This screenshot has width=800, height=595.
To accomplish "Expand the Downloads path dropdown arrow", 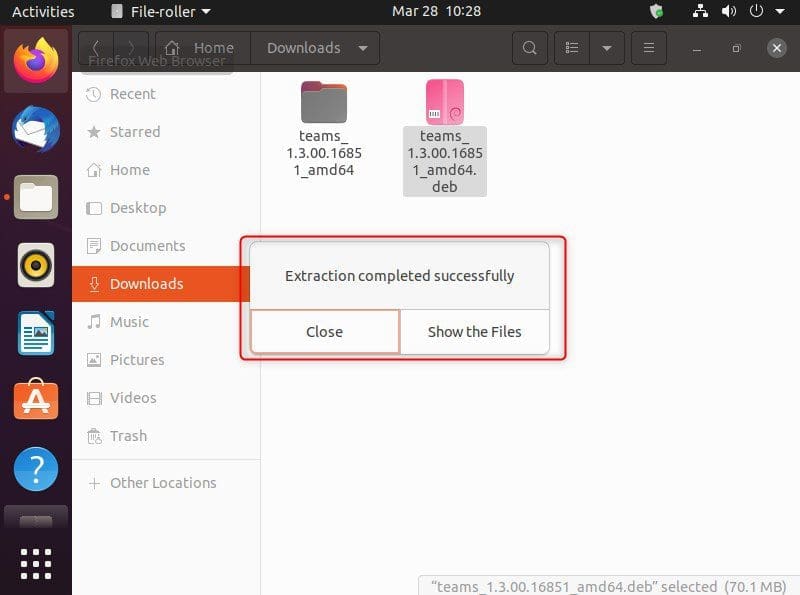I will 362,48.
